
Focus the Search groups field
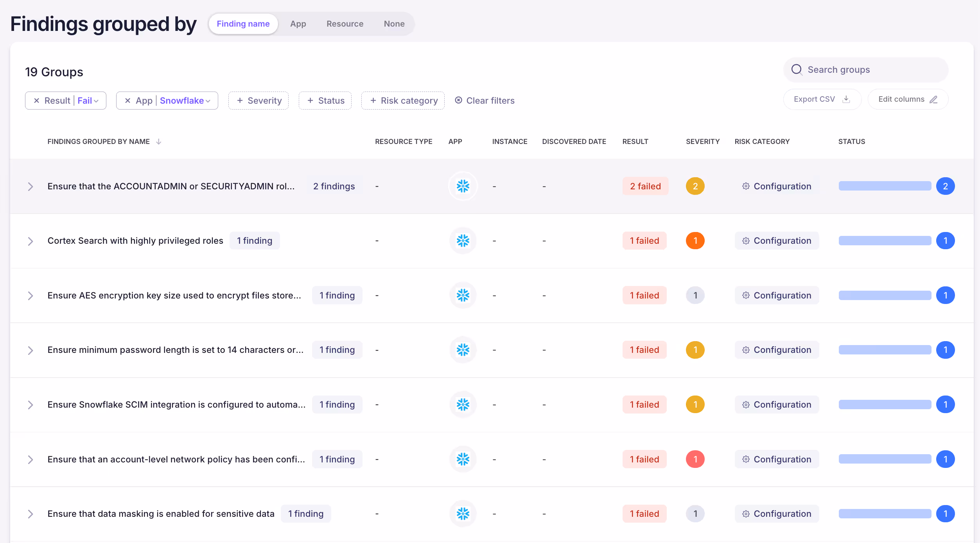tap(866, 70)
